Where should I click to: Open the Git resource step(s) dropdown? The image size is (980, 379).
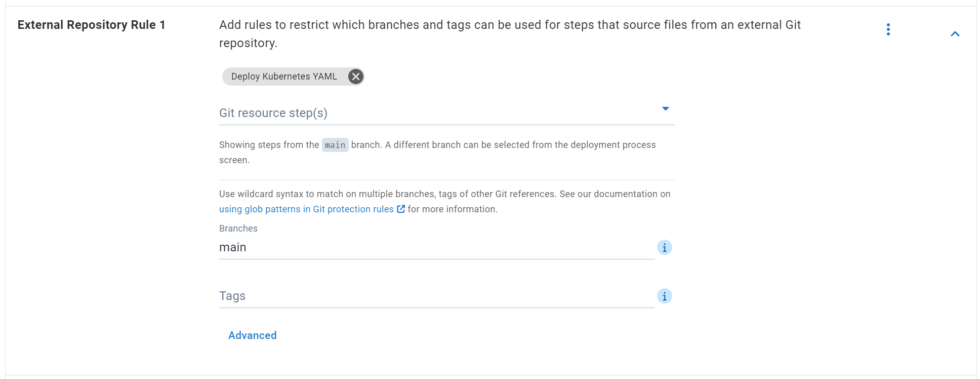(446, 112)
